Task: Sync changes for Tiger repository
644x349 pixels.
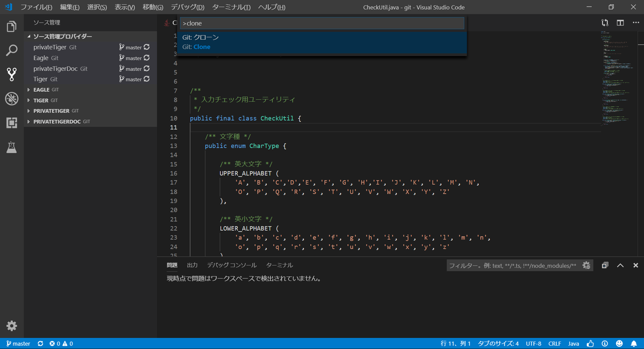Action: 147,79
